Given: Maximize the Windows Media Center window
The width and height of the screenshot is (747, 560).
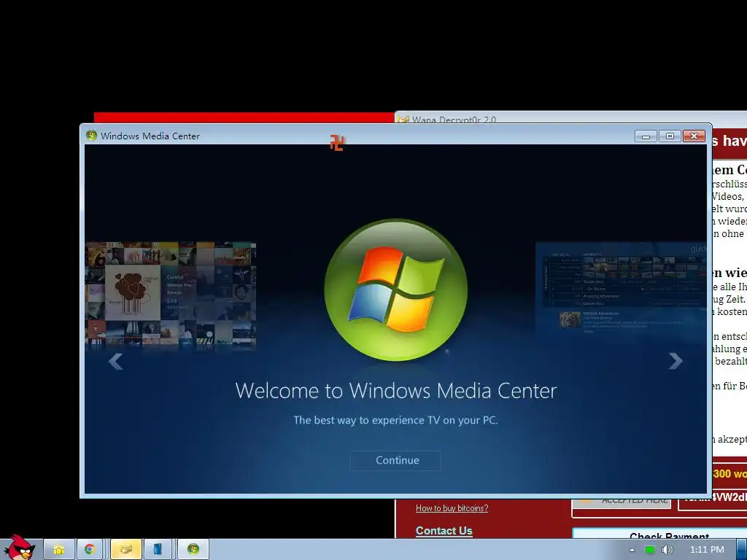Looking at the screenshot, I should (x=670, y=136).
